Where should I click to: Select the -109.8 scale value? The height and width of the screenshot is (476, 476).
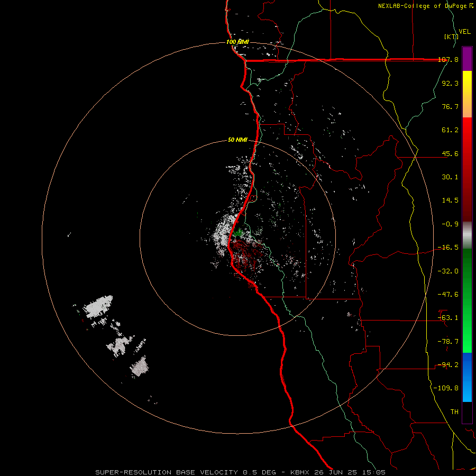click(446, 388)
